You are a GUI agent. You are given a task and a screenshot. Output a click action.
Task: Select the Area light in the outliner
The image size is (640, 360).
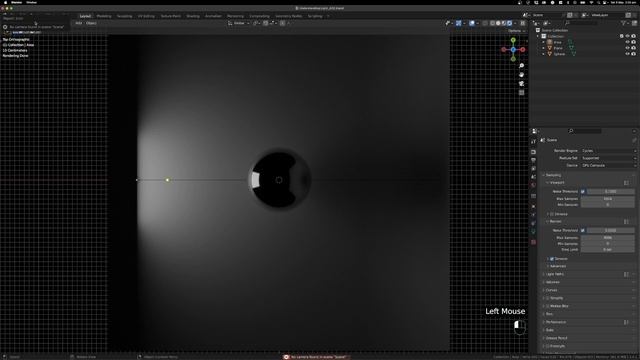click(x=557, y=42)
